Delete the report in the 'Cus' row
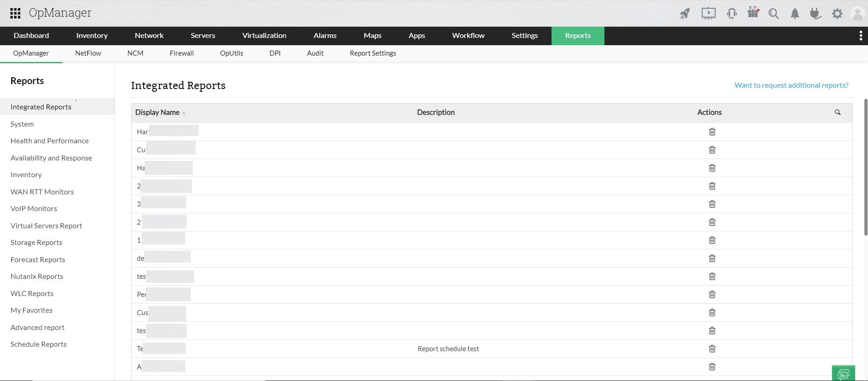 (712, 313)
